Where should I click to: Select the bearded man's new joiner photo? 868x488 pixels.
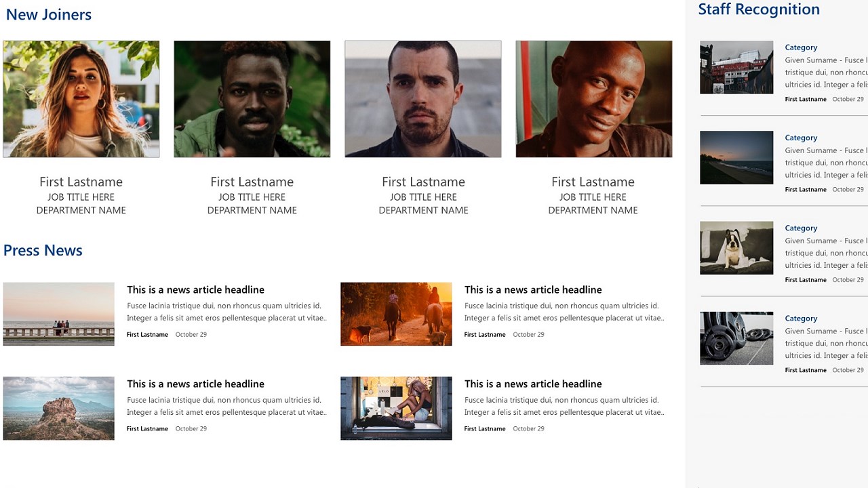pyautogui.click(x=423, y=99)
